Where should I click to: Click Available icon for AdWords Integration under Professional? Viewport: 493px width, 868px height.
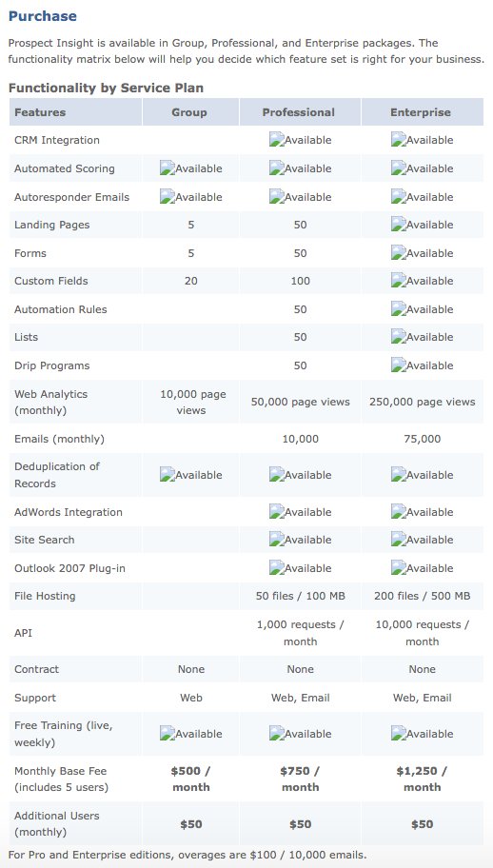[x=301, y=512]
